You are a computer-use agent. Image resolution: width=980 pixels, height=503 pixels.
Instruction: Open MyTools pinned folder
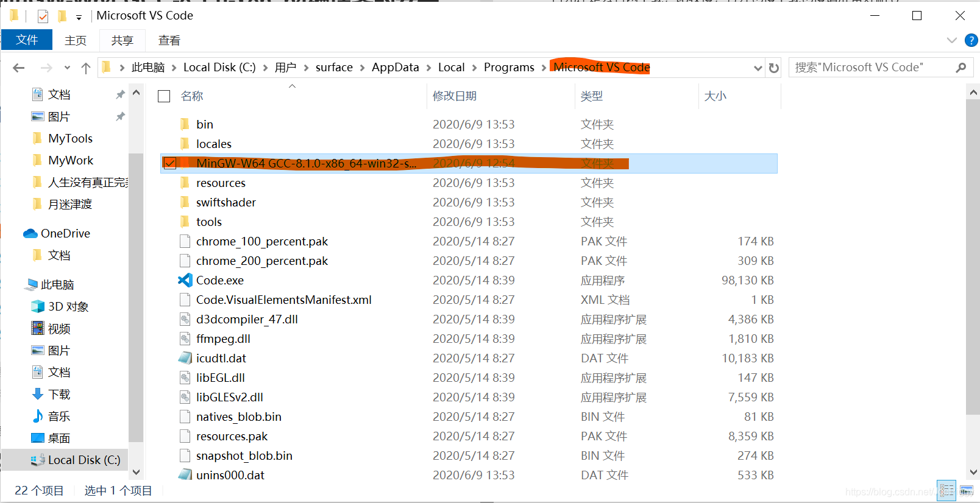71,138
